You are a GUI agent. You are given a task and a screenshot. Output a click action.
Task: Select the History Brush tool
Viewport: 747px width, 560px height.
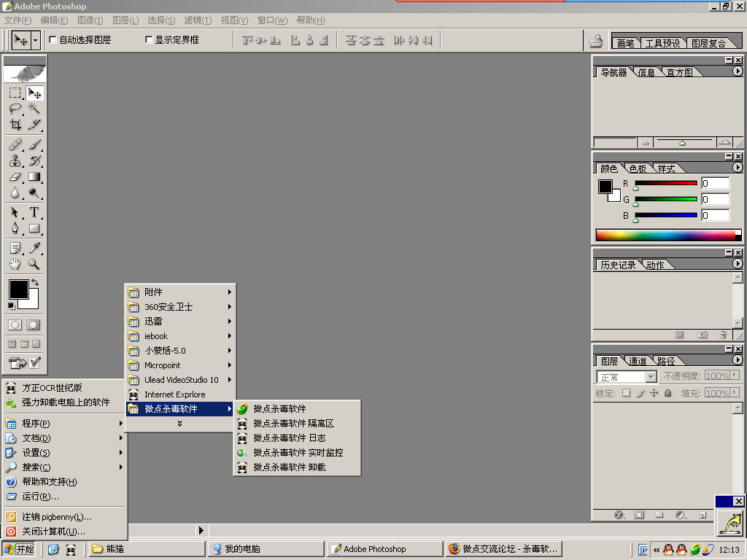[x=34, y=160]
